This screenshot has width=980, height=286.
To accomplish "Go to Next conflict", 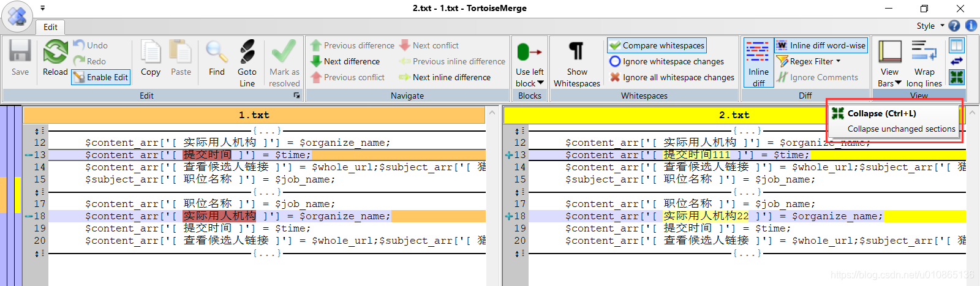I will pyautogui.click(x=429, y=45).
